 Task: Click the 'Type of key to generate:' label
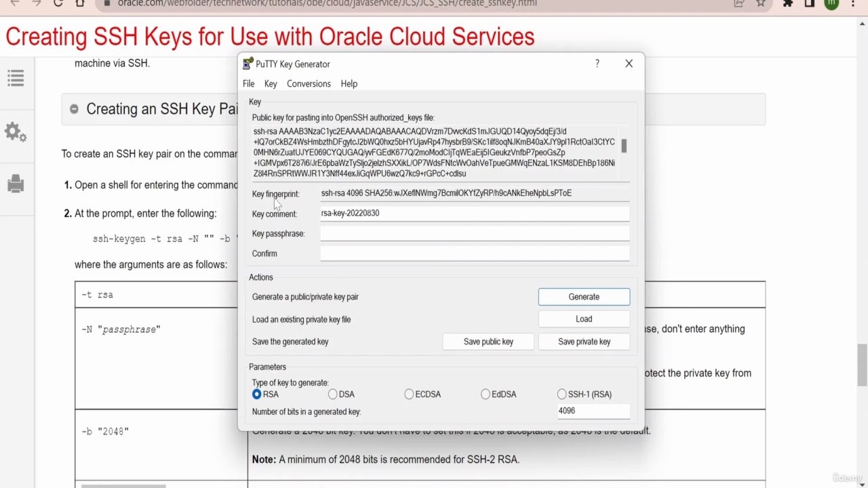click(290, 383)
